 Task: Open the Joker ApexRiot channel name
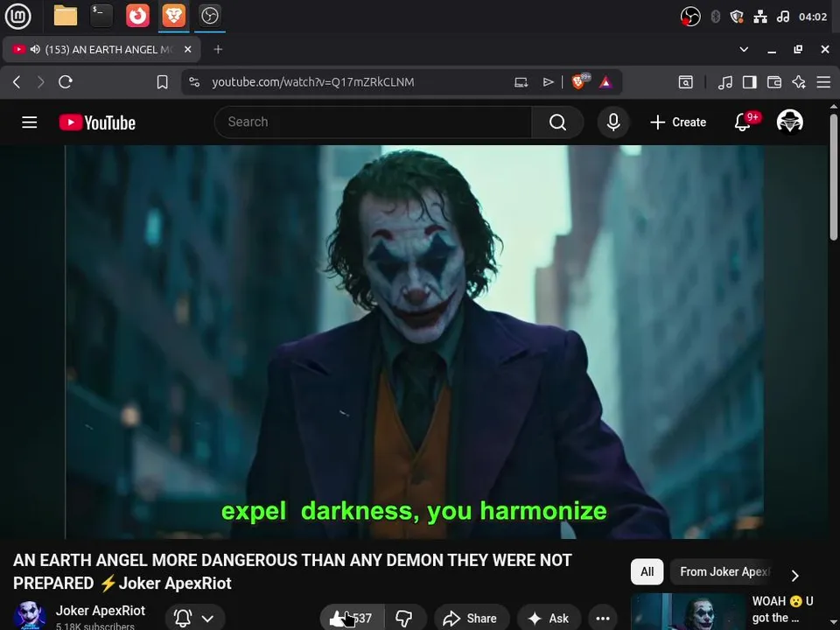(x=100, y=611)
